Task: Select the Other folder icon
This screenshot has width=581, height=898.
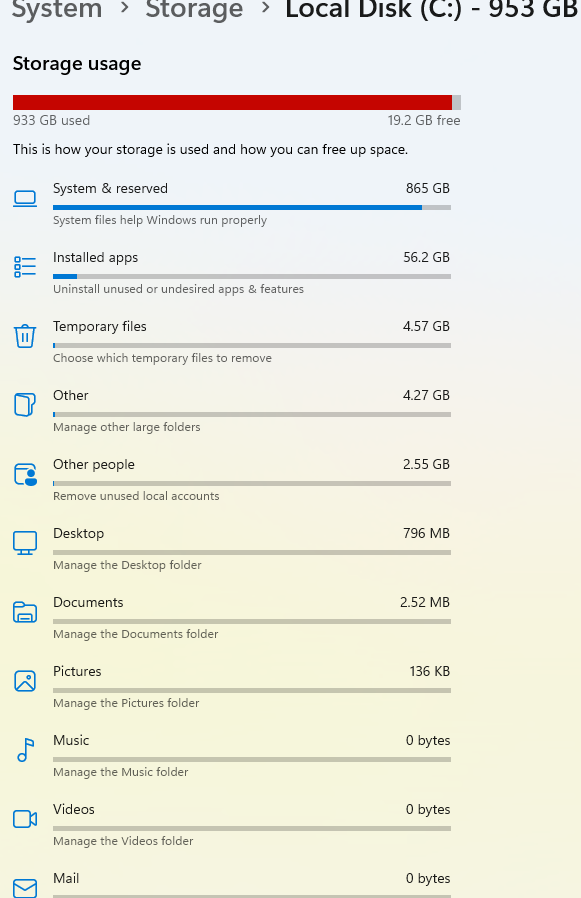Action: click(25, 405)
